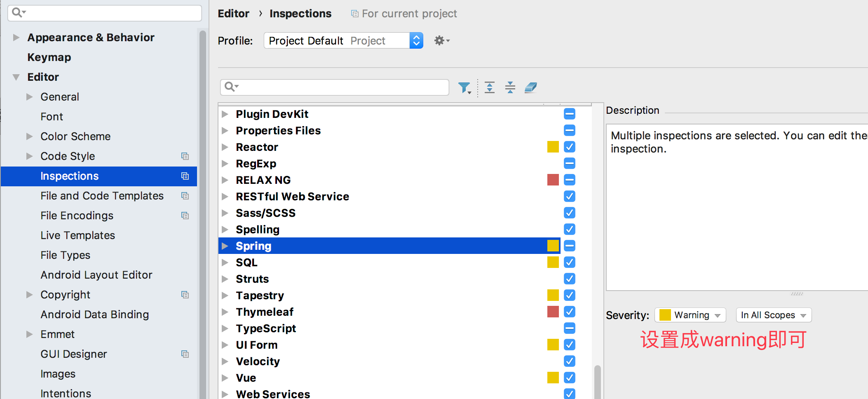868x399 pixels.
Task: Click the red severity swatch for RELAX NG
Action: click(553, 180)
